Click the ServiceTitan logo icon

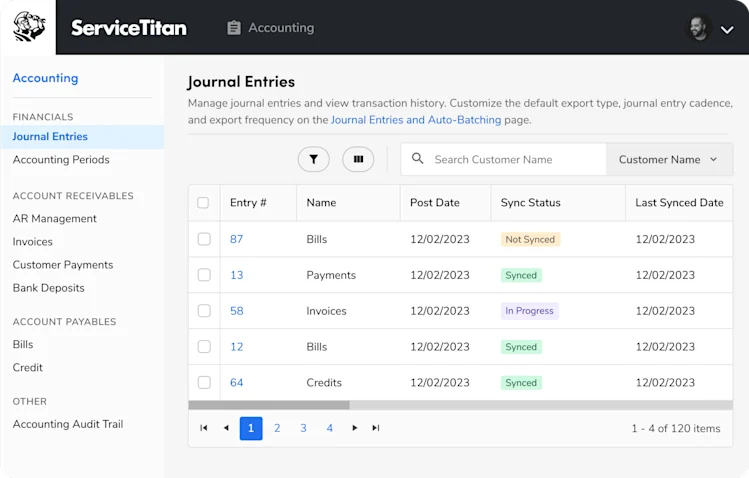29,27
